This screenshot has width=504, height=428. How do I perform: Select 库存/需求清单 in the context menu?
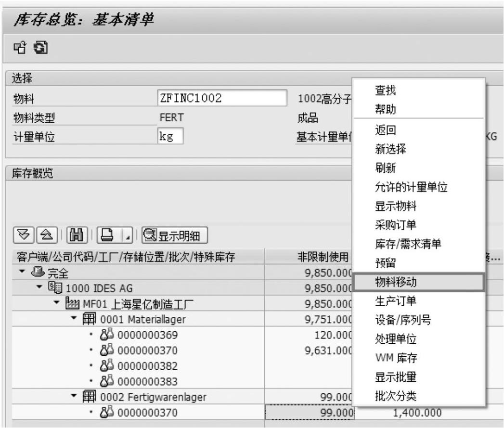(408, 244)
